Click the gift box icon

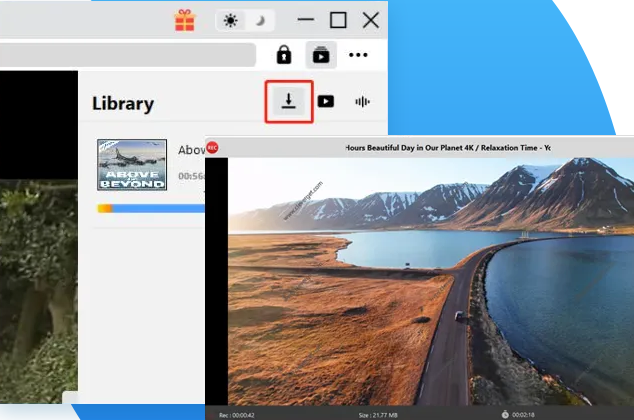(x=185, y=20)
